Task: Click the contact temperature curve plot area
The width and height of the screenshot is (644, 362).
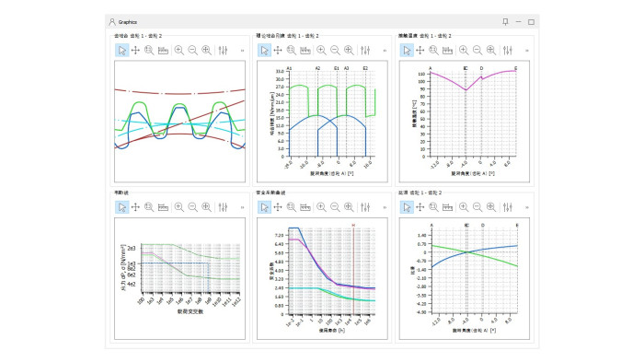Action: 473,113
